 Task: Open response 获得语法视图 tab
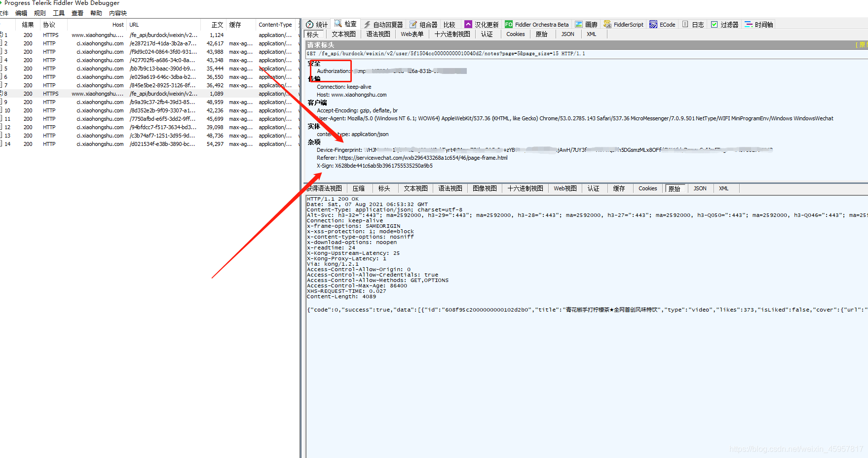pos(324,188)
